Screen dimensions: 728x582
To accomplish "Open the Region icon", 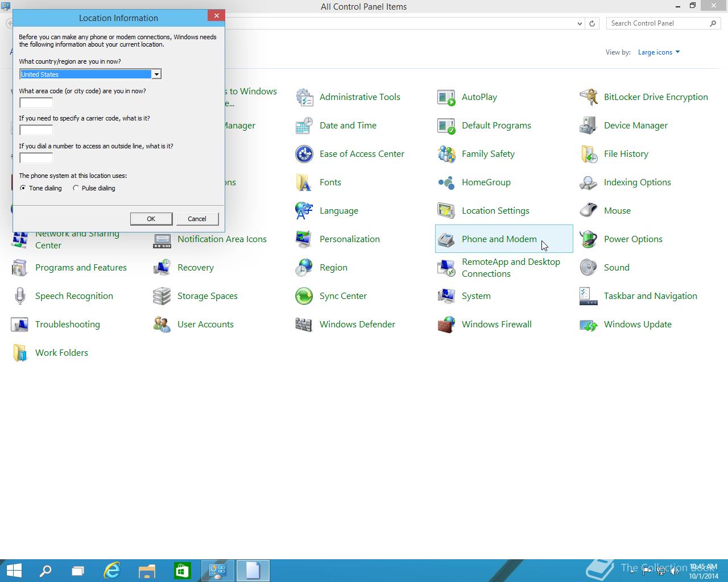I will point(304,268).
